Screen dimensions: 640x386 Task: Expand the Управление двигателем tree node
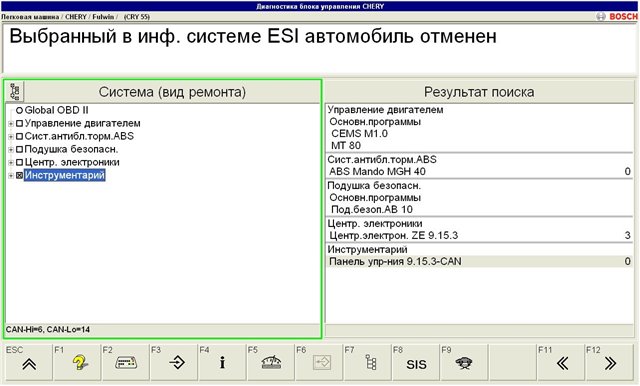[11, 124]
